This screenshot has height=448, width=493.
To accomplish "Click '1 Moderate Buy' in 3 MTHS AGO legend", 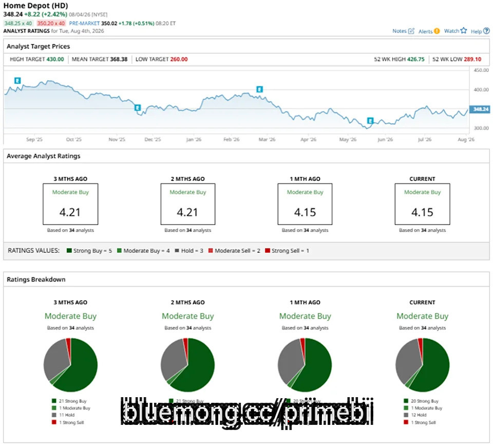I will 74,408.
